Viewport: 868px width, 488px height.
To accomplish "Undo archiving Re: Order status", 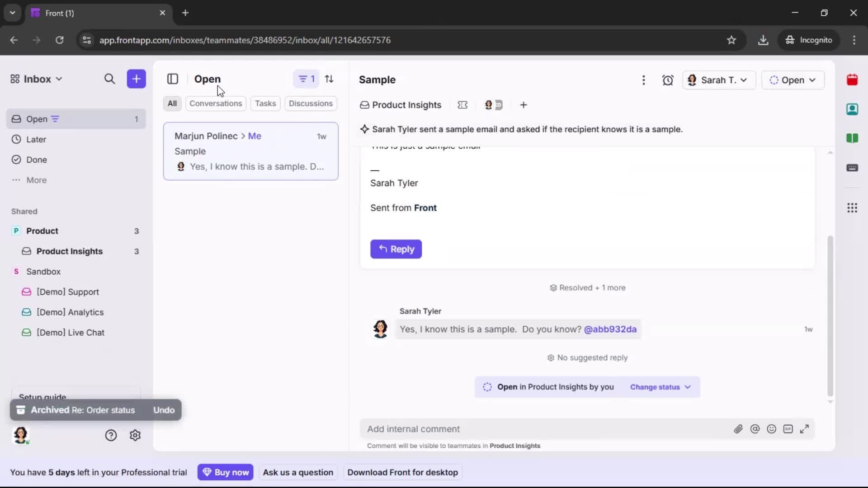I will coord(164,410).
